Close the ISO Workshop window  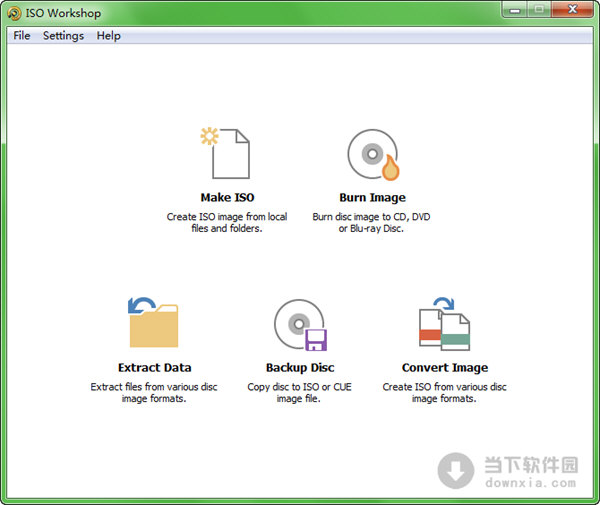(572, 10)
